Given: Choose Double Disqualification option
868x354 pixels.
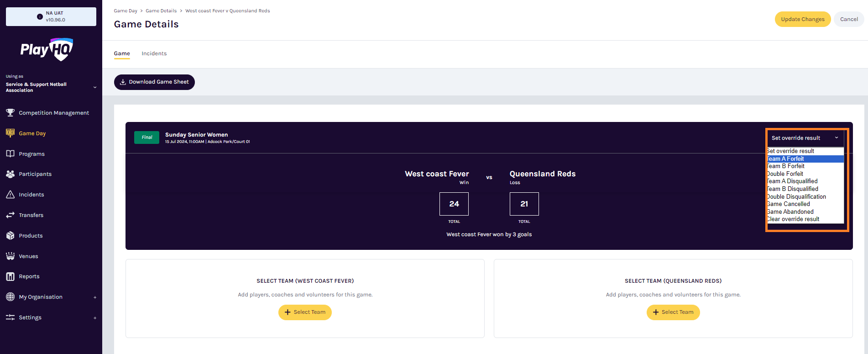Looking at the screenshot, I should coord(805,197).
